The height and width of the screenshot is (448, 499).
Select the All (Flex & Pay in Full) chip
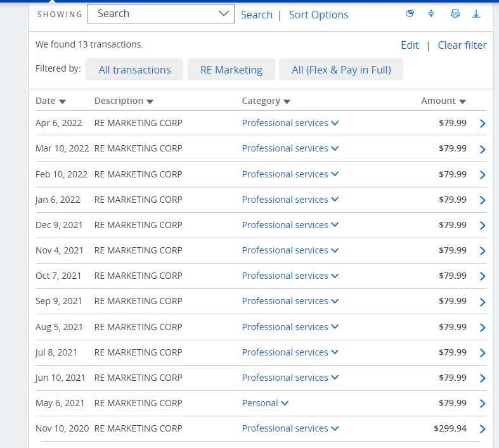coord(341,70)
